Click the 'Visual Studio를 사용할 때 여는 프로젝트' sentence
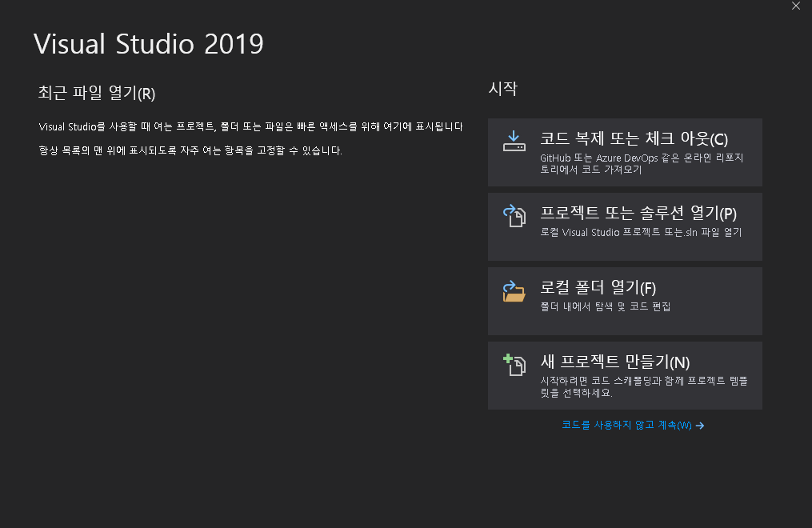This screenshot has height=528, width=812. (x=250, y=127)
